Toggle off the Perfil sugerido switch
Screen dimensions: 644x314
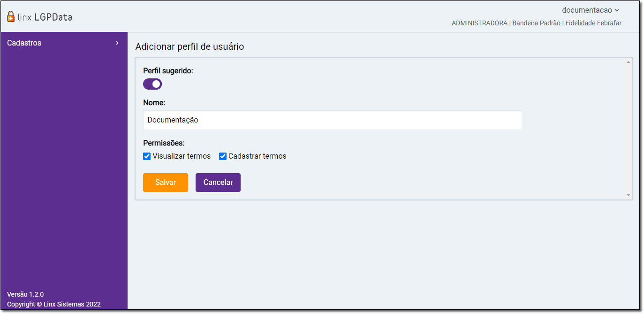click(x=152, y=84)
